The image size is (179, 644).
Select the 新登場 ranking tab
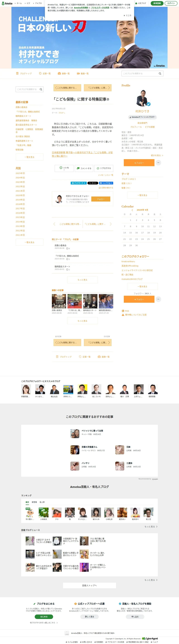coord(34,502)
